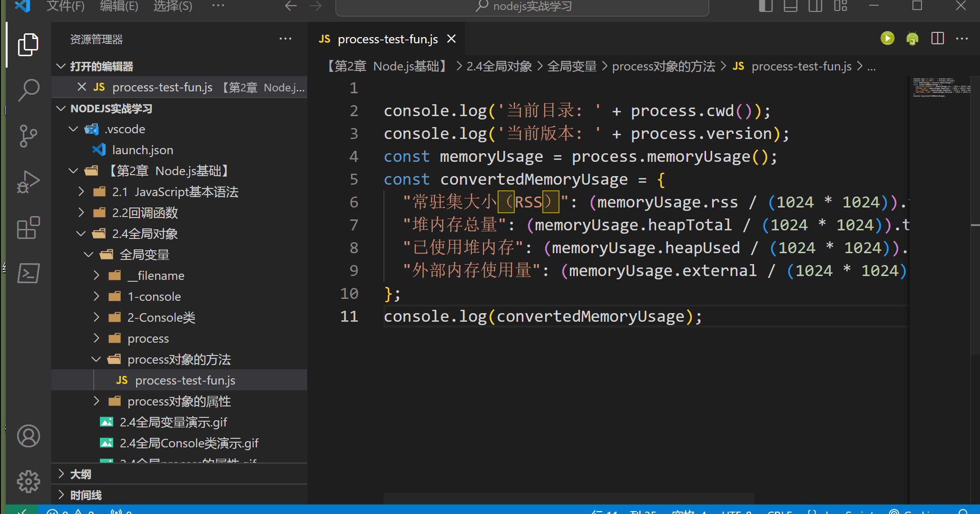Expand the 时间线 timeline section
This screenshot has width=980, height=514.
180,495
